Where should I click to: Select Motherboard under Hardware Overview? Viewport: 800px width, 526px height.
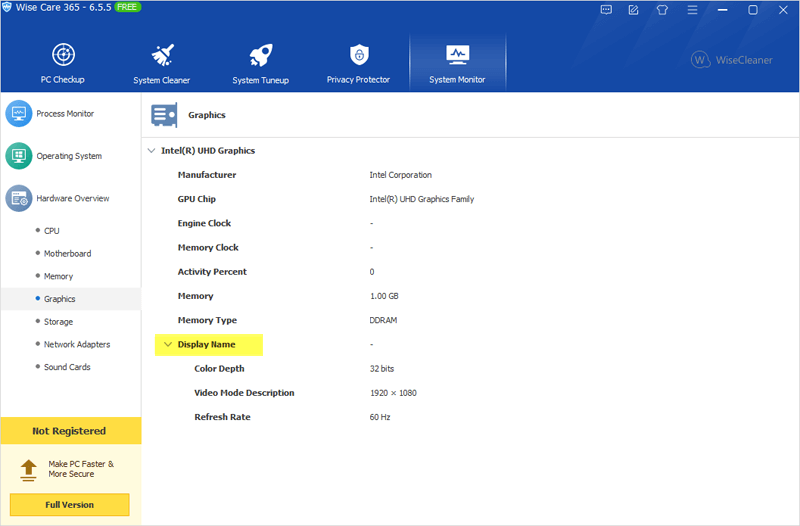click(67, 254)
